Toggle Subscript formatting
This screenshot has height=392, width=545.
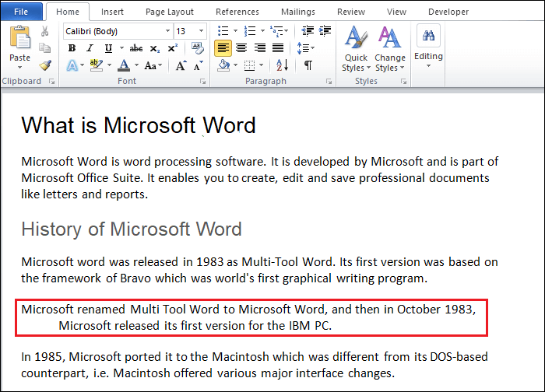[154, 48]
